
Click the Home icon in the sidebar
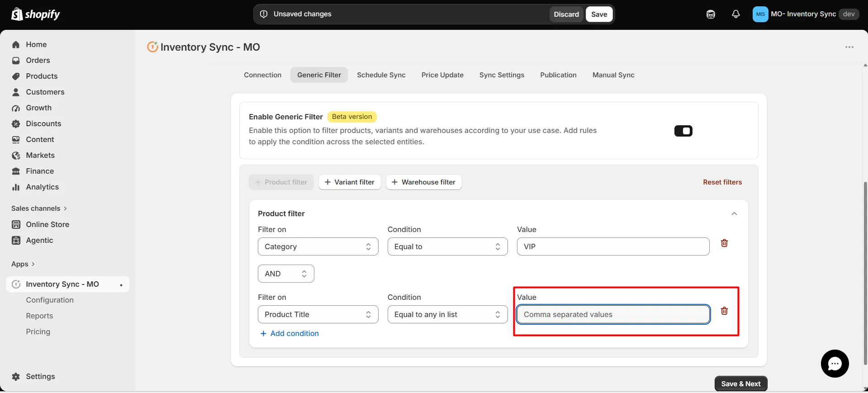[x=16, y=44]
